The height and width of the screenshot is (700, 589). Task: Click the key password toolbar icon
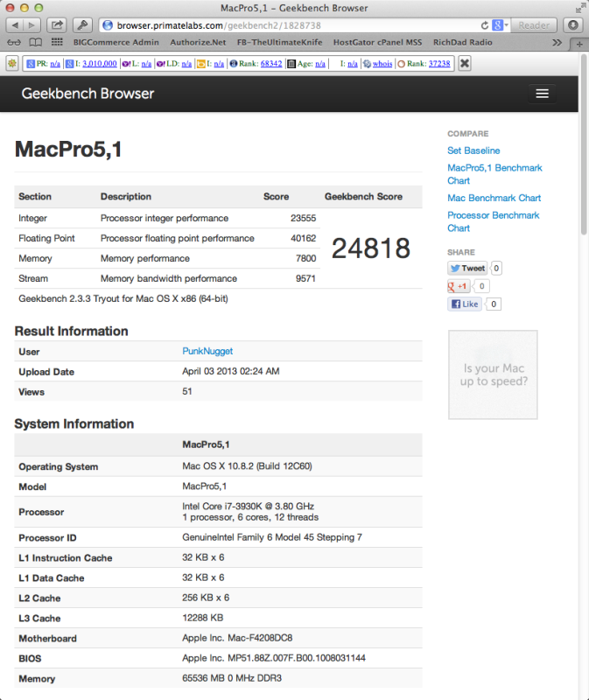pos(82,25)
